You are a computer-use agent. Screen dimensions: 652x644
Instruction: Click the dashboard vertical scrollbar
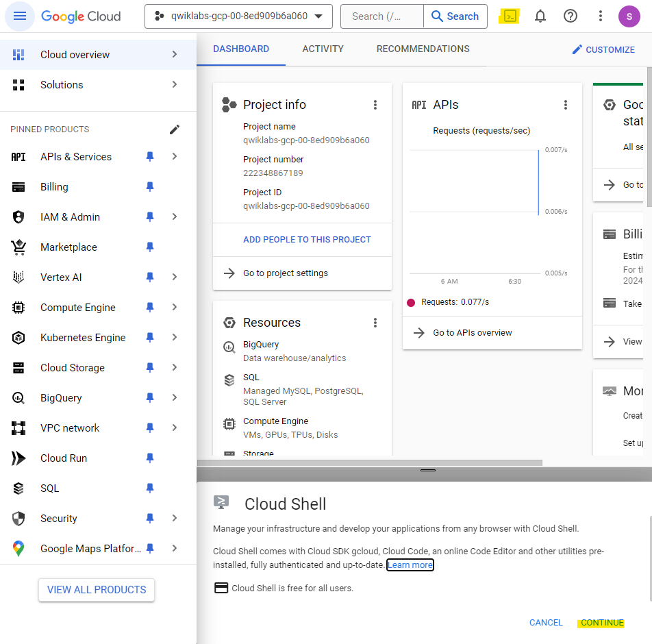click(649, 137)
